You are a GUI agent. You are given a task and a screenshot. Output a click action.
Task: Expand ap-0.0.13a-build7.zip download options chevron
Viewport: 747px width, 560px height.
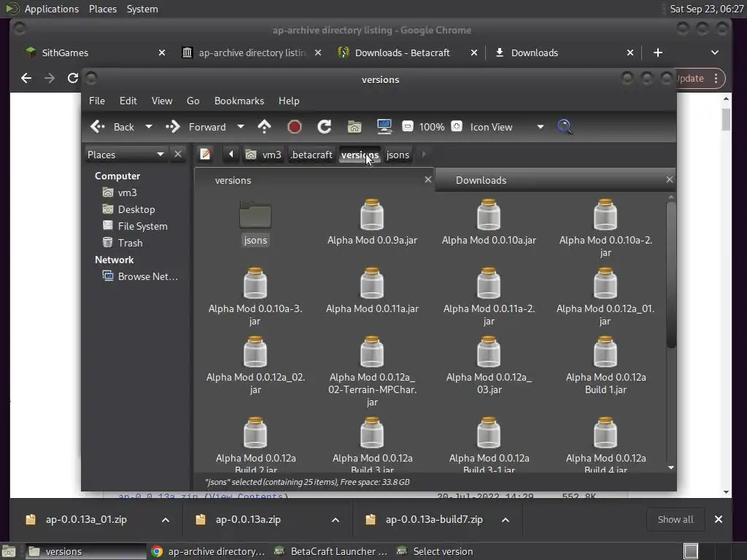tap(506, 519)
